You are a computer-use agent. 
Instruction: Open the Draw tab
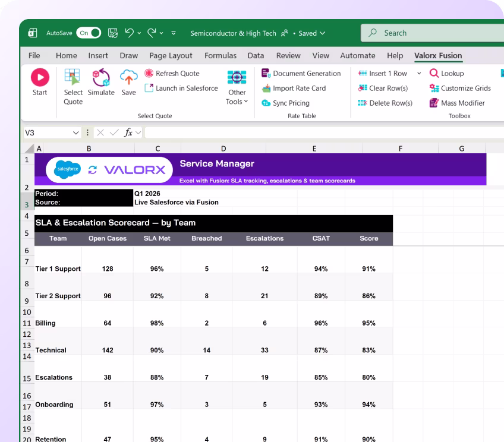pyautogui.click(x=128, y=56)
